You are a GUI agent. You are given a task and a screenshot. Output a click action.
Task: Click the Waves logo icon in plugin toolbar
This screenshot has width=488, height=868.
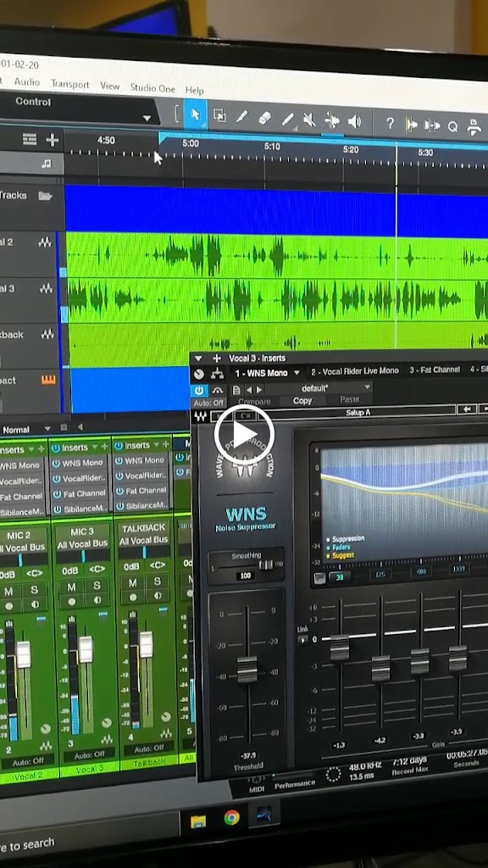[x=200, y=417]
